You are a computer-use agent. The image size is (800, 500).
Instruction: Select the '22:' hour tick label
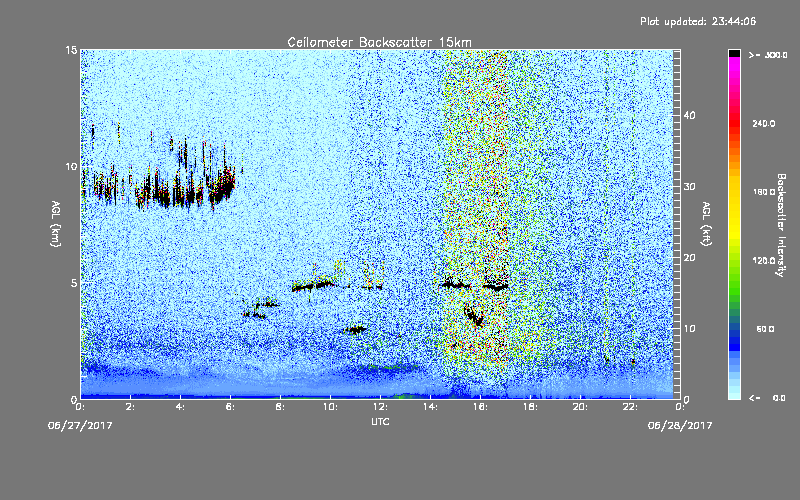tap(631, 407)
